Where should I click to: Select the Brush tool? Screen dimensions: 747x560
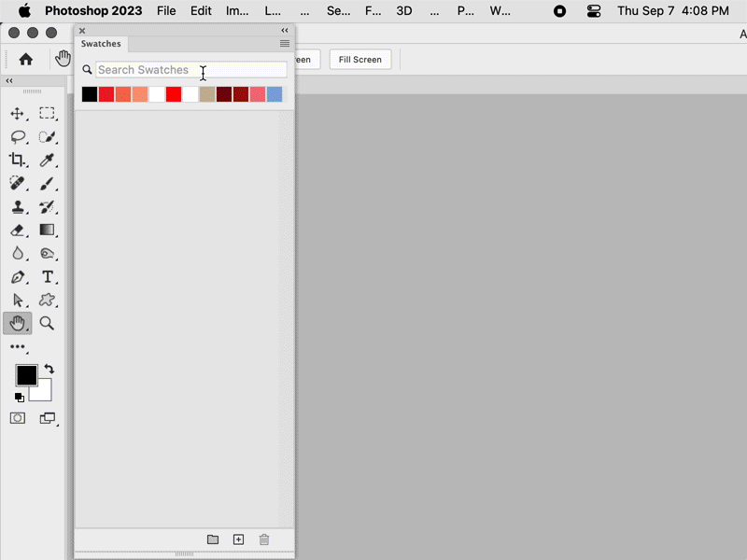(47, 183)
